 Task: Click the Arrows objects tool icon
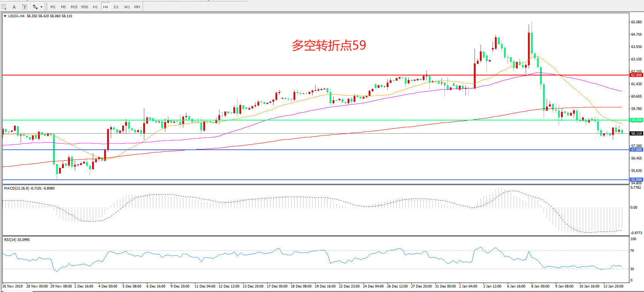click(x=35, y=7)
